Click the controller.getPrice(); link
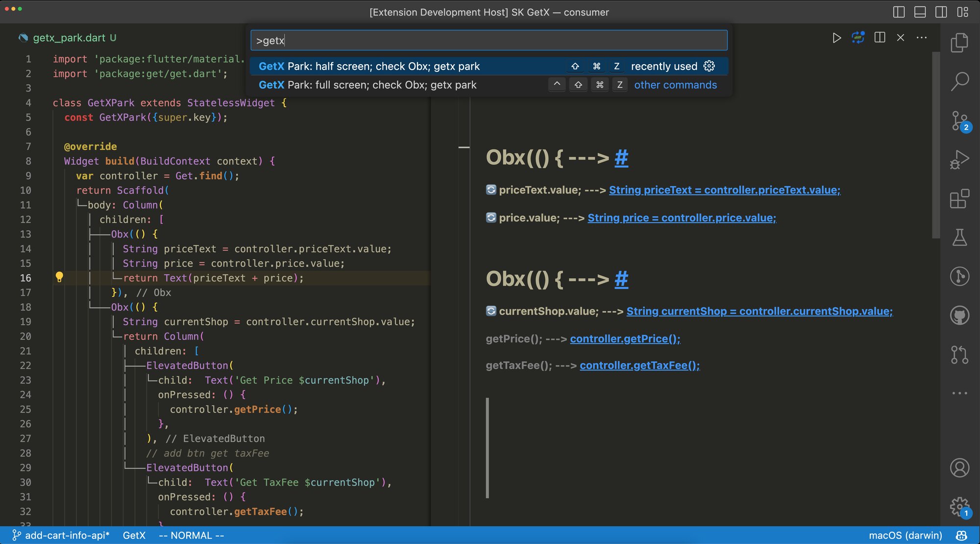Image resolution: width=980 pixels, height=544 pixels. [x=625, y=339]
